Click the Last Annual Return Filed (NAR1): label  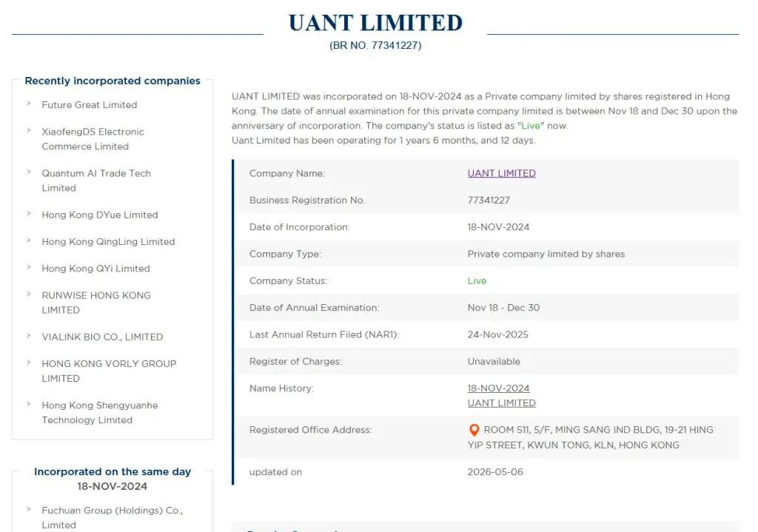(x=324, y=335)
